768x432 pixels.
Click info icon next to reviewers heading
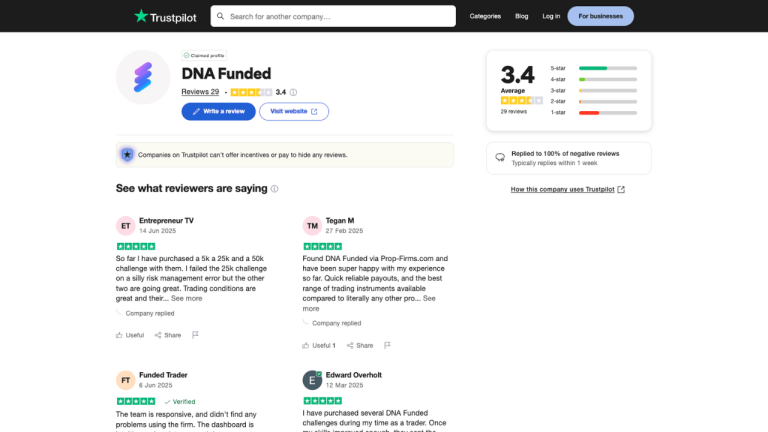(x=274, y=189)
